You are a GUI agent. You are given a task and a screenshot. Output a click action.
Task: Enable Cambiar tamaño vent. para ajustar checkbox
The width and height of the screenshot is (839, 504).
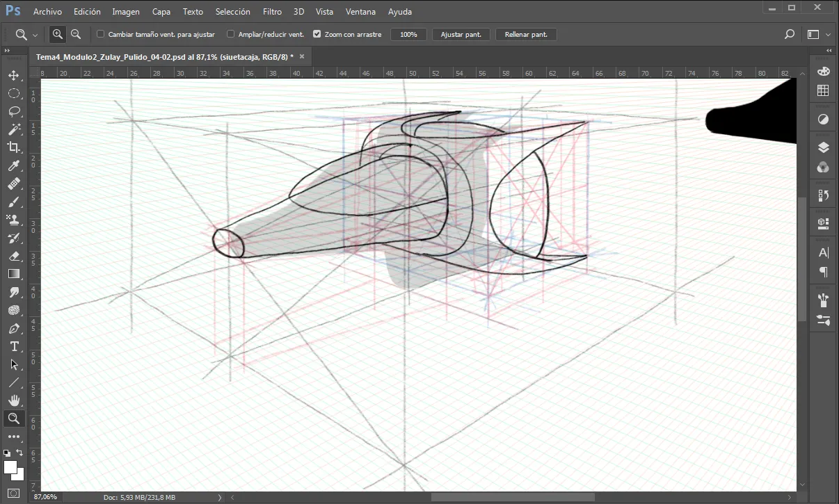101,34
